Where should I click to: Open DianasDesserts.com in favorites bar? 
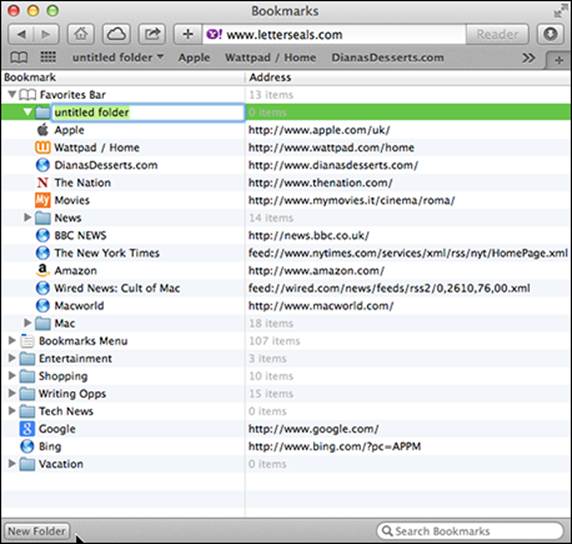point(387,57)
